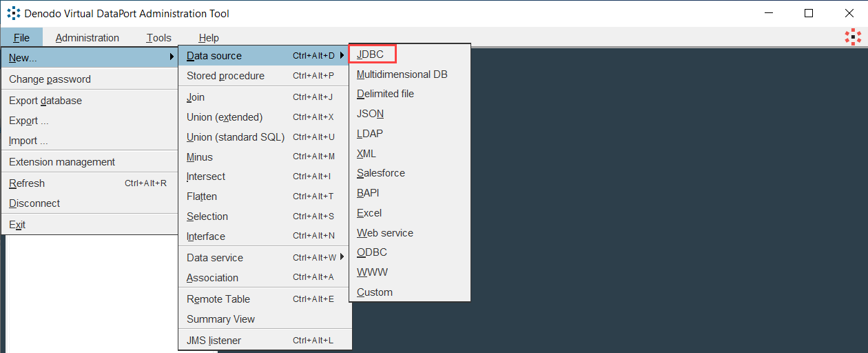Maximize the Denodo window
Viewport: 868px width, 353px height.
click(809, 13)
